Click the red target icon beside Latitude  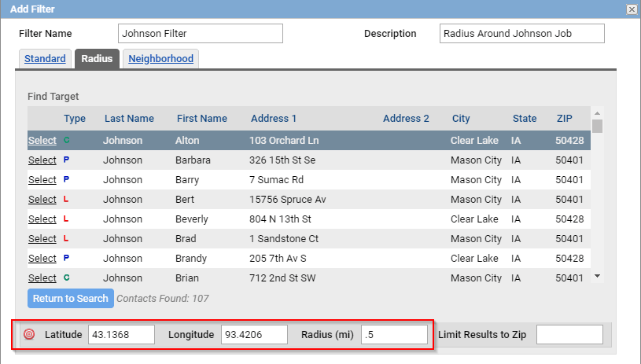pyautogui.click(x=29, y=335)
